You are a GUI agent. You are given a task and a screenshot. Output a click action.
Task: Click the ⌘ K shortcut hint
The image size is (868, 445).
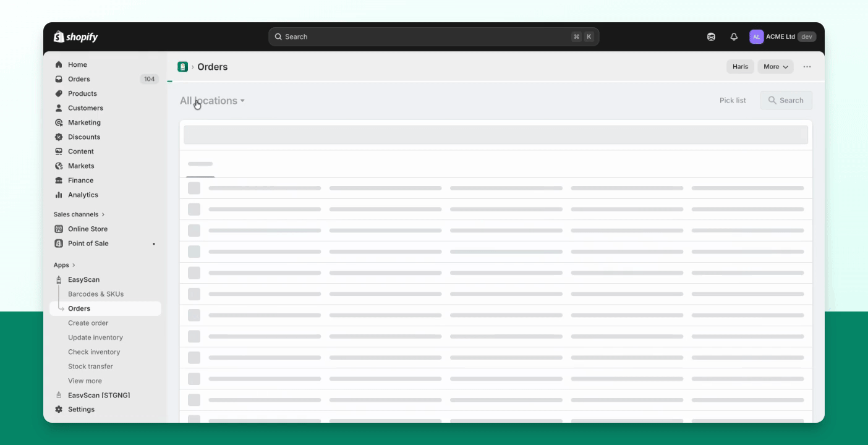point(582,37)
